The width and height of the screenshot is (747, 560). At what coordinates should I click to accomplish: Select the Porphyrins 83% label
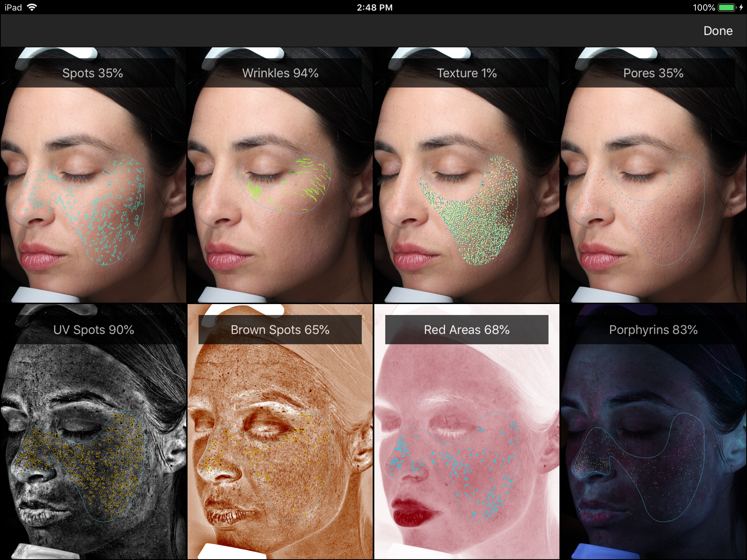coord(653,330)
